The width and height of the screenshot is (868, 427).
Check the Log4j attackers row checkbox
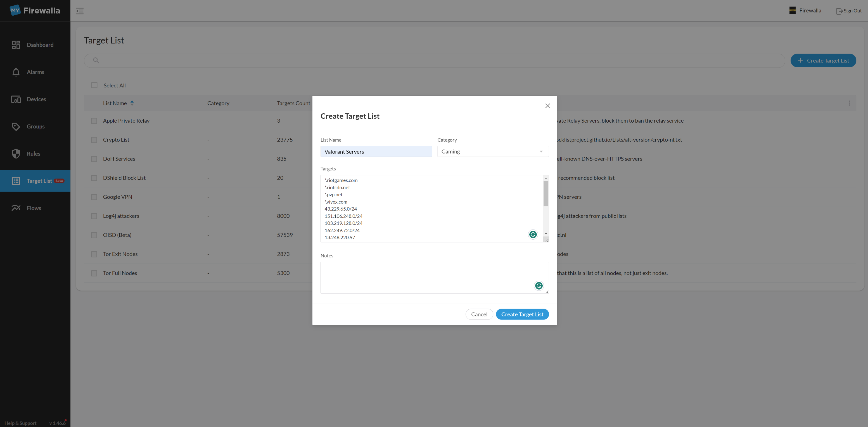pyautogui.click(x=94, y=216)
